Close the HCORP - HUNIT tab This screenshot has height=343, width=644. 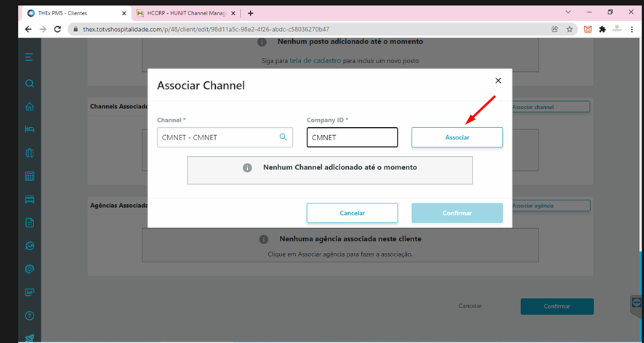(233, 13)
